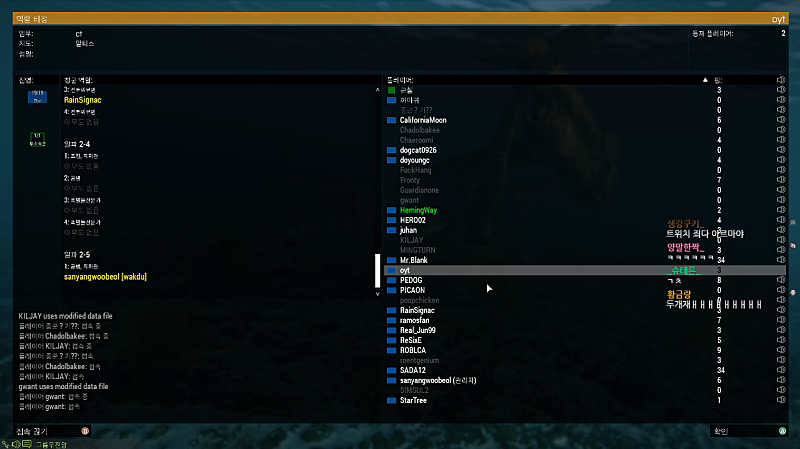Click speaker icon on doyoungc row

(781, 160)
